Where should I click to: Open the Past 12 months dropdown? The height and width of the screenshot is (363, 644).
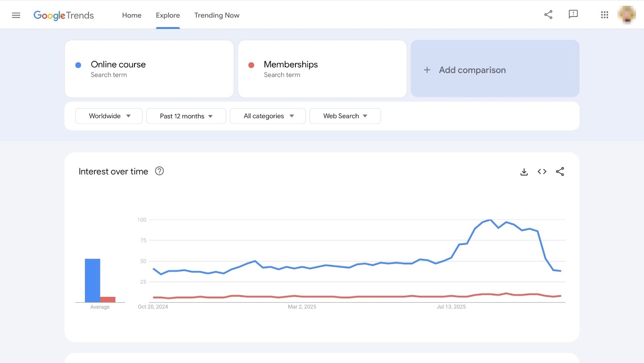186,116
